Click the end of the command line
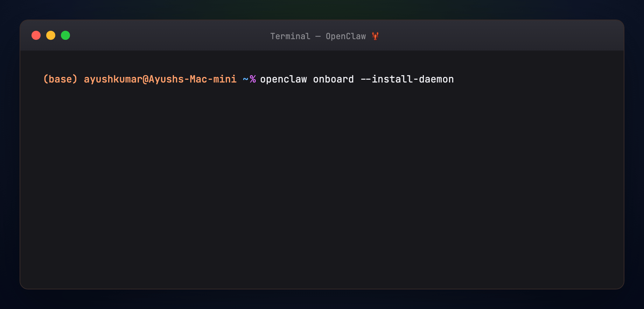Viewport: 644px width, 309px height. tap(455, 79)
